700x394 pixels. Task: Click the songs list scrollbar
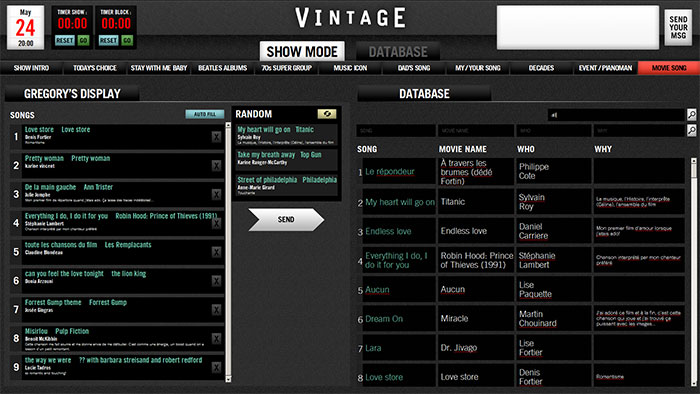tap(228, 252)
